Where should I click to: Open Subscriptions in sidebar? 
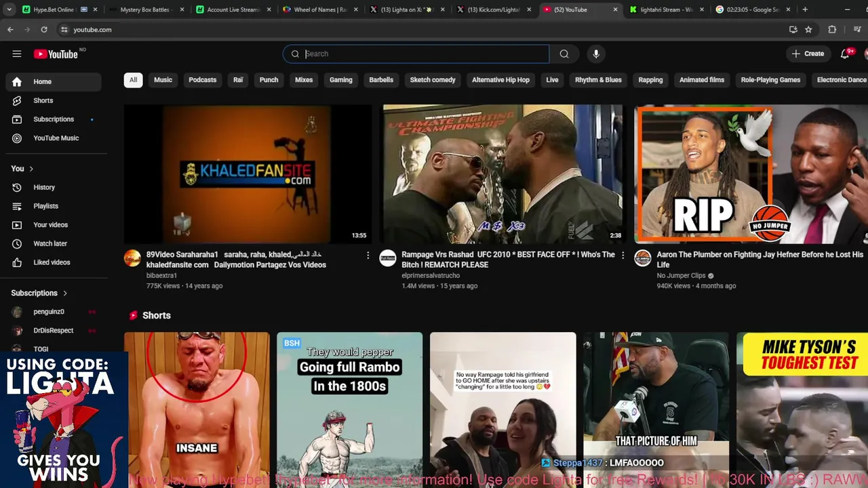click(x=54, y=119)
